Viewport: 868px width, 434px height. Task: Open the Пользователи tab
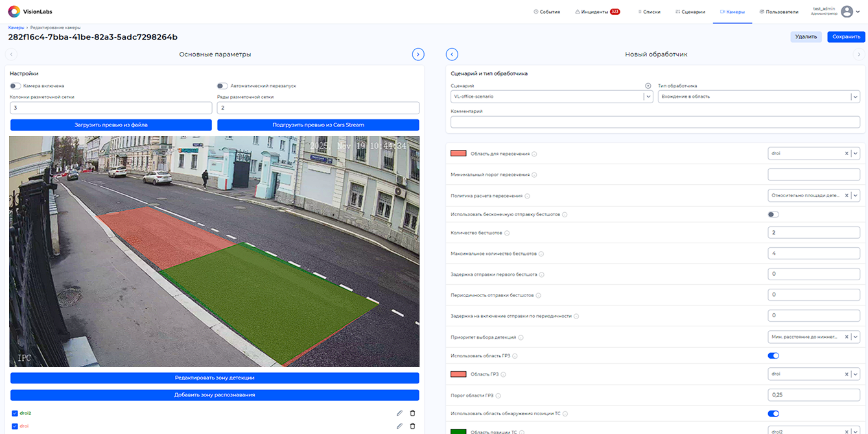[x=779, y=12]
